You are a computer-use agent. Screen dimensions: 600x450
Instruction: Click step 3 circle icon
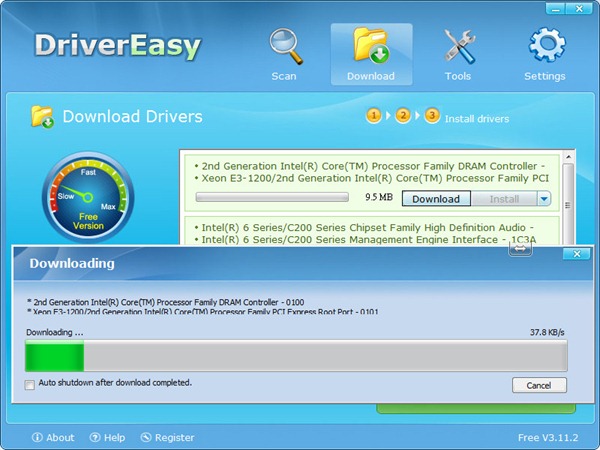pyautogui.click(x=432, y=116)
